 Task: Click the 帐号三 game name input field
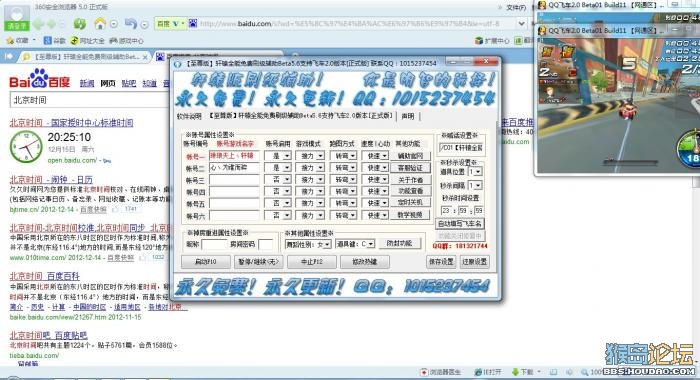(234, 180)
